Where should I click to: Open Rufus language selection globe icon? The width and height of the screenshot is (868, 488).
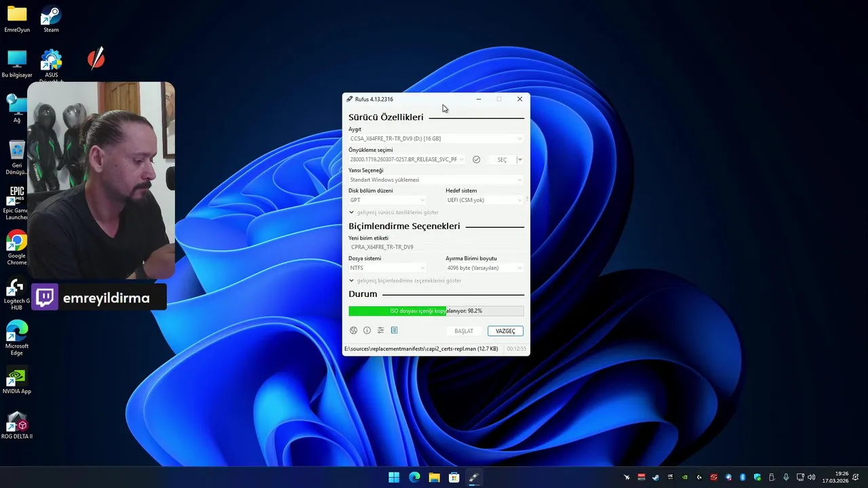[x=353, y=331]
